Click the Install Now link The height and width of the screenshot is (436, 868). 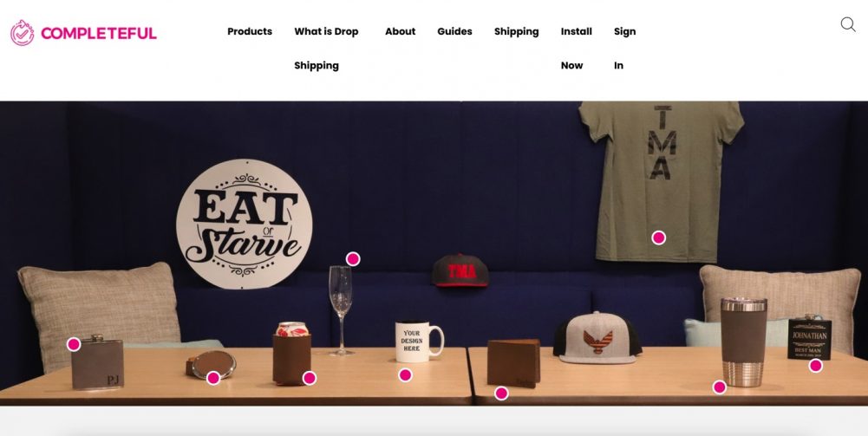(x=577, y=49)
